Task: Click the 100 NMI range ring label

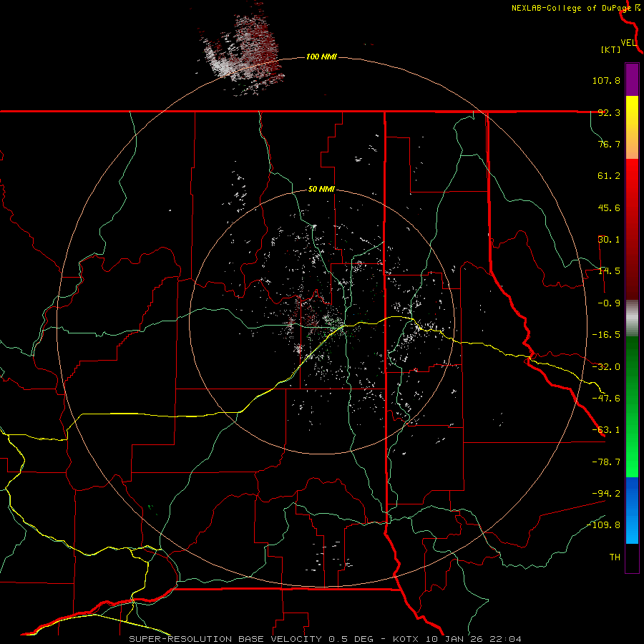Action: tap(321, 57)
